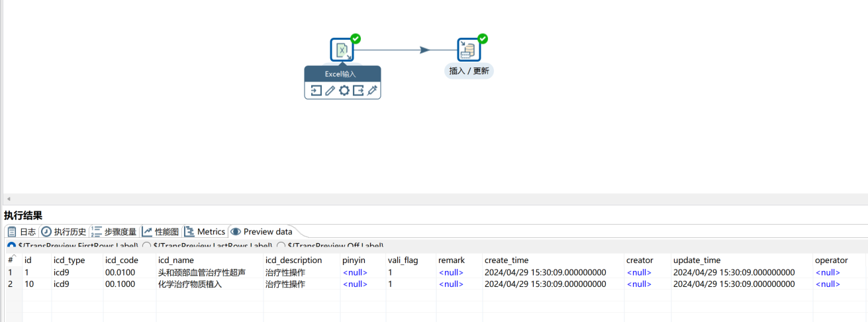Click the syringe inject icon in step popup
Viewport: 868px width, 322px height.
372,91
